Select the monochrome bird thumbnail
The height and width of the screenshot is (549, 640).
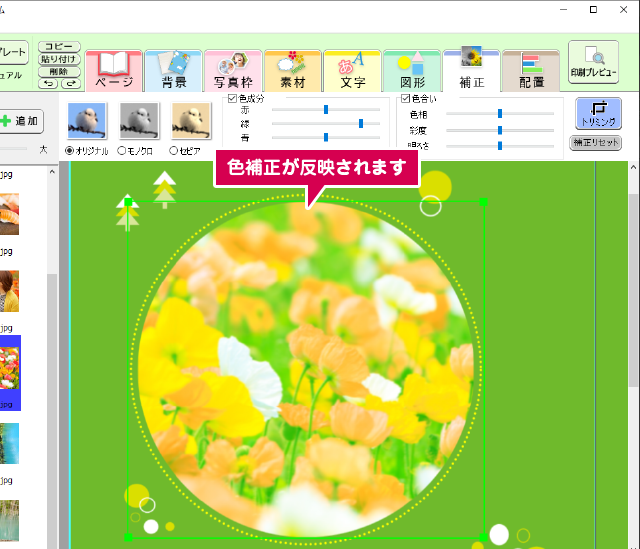coord(139,121)
